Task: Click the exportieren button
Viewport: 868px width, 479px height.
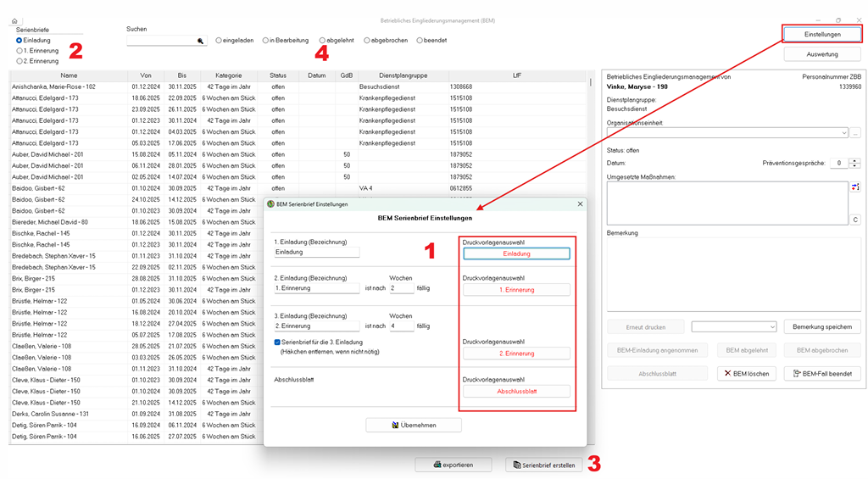Action: [453, 465]
